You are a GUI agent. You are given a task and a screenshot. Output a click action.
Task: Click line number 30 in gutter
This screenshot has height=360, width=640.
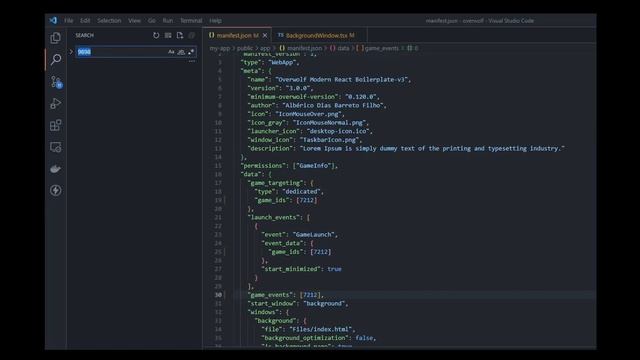[218, 295]
